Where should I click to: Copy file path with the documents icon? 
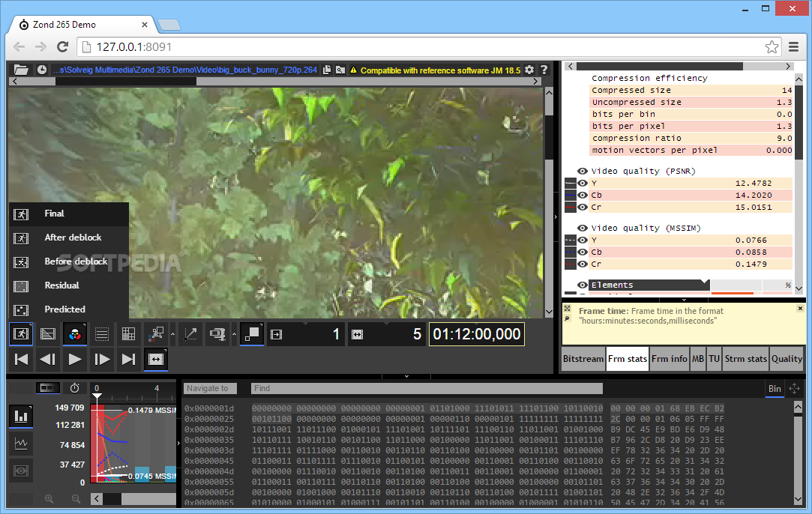[327, 70]
